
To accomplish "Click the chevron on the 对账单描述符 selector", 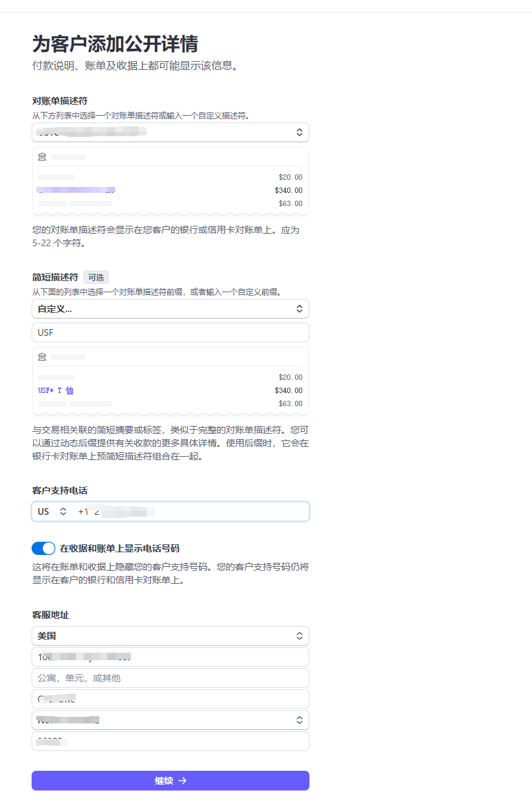I will coord(300,132).
